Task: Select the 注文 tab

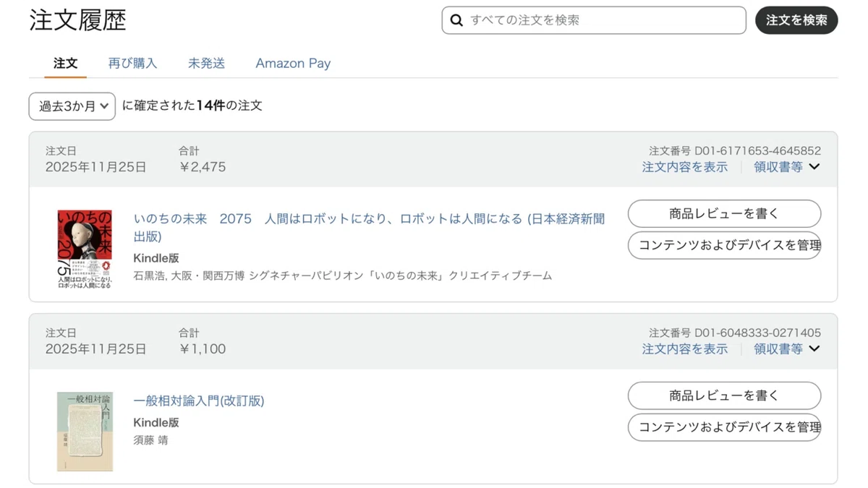Action: 65,63
